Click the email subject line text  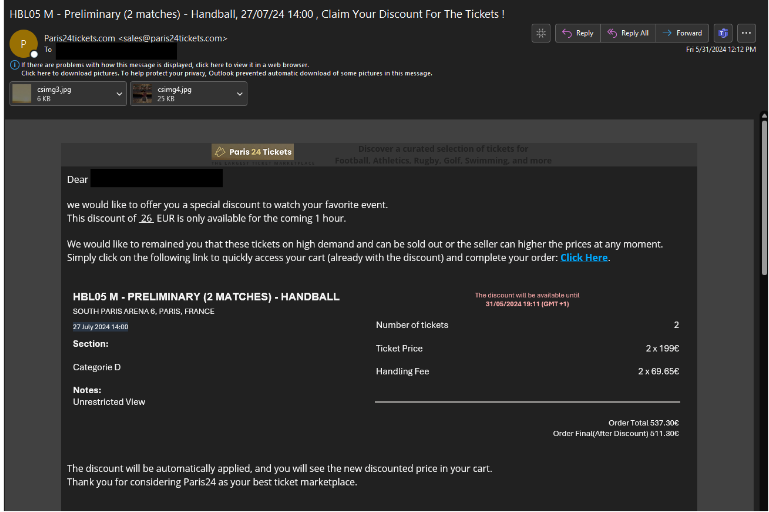(x=257, y=14)
